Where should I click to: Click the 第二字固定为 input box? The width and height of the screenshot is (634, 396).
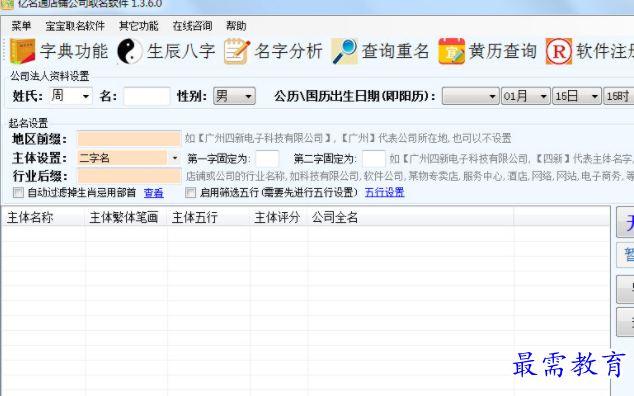[x=374, y=159]
